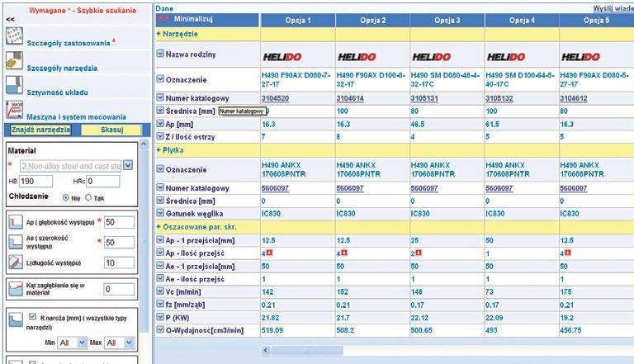The height and width of the screenshot is (364, 634).
Task: Open catalog number 3105131 link
Action: [424, 98]
